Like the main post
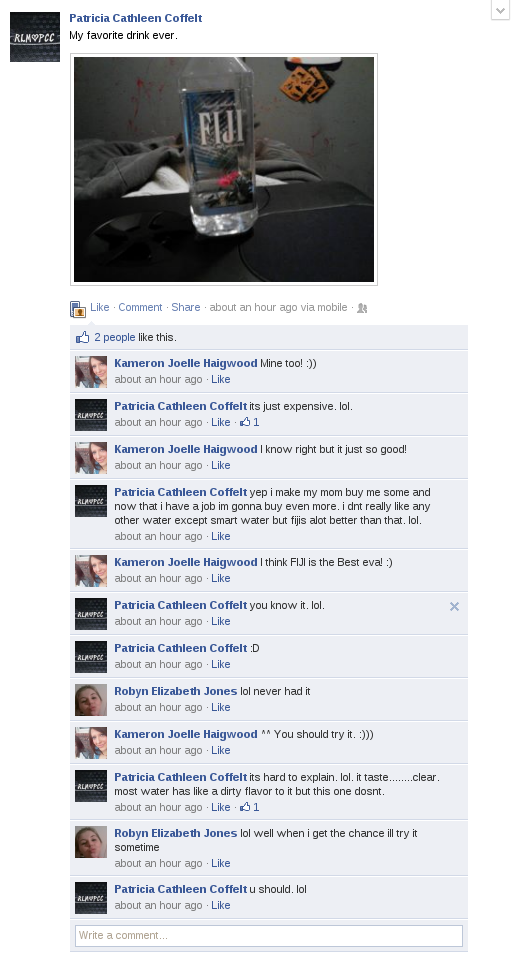The width and height of the screenshot is (517, 957). pos(99,307)
